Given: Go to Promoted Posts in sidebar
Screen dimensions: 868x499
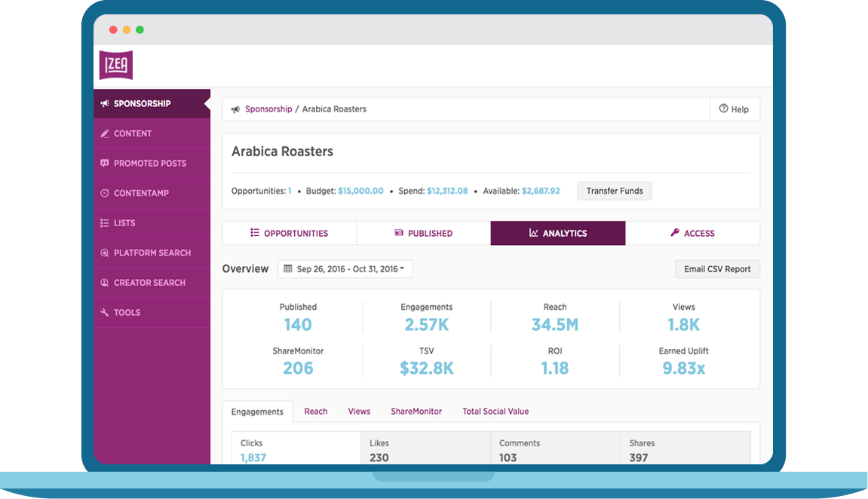Looking at the screenshot, I should 152,164.
